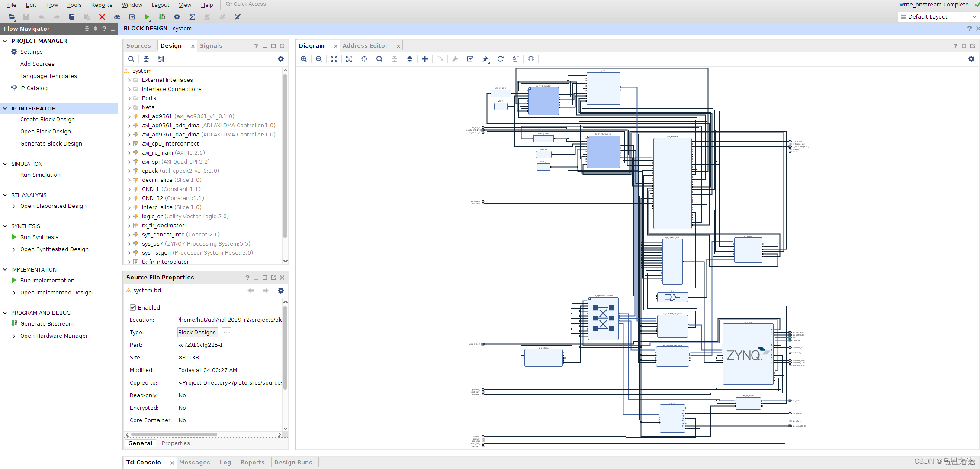Click the Generate Bitstream toolbar icon
Image resolution: width=980 pixels, height=469 pixels.
pos(162,17)
